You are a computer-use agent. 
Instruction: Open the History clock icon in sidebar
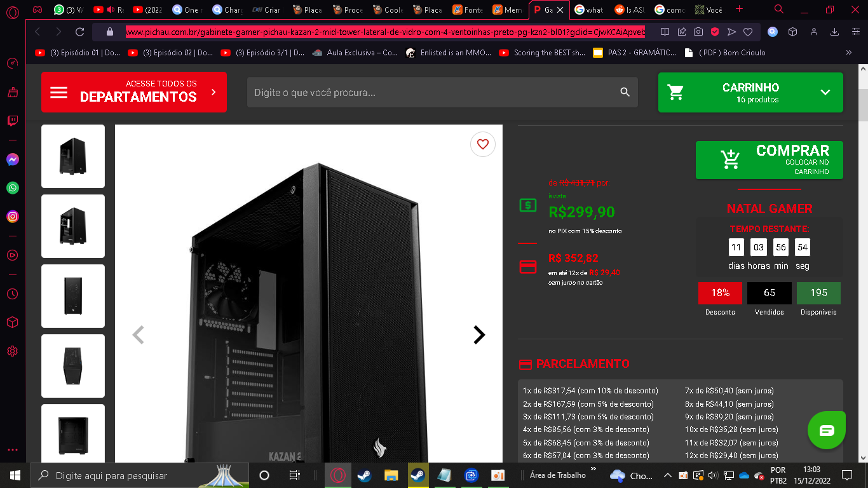13,294
